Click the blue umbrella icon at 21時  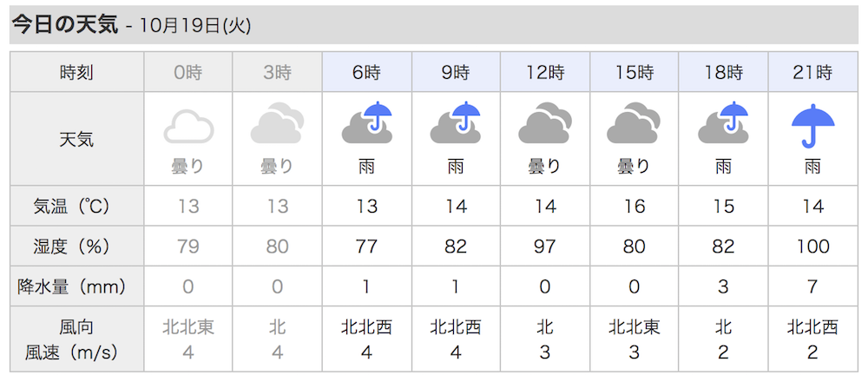pyautogui.click(x=812, y=126)
